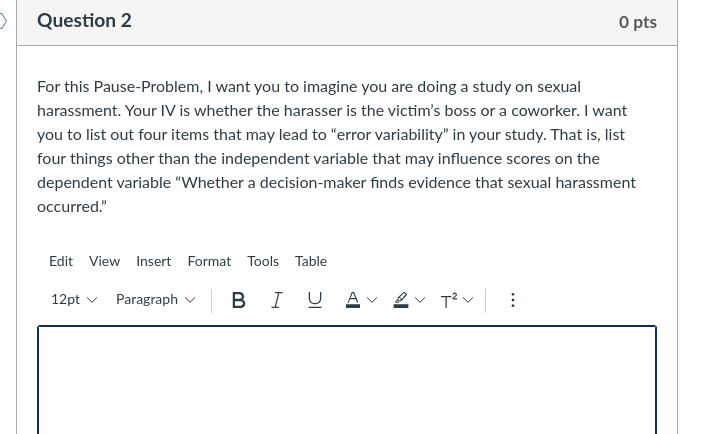The height and width of the screenshot is (434, 714).
Task: Click the word occurred at end of prompt
Action: tap(69, 207)
